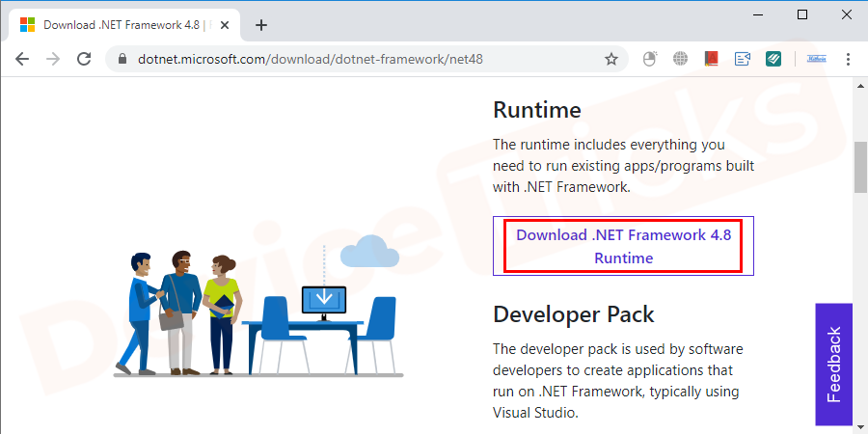Click the address bar URL field
Image resolution: width=868 pixels, height=434 pixels.
click(366, 59)
